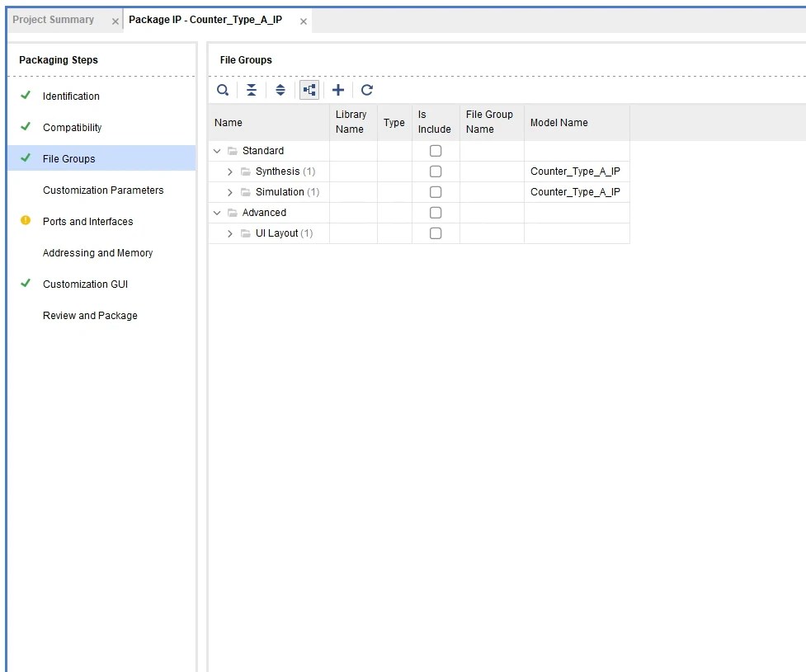Click the Packaging Steps panel title

pyautogui.click(x=59, y=59)
